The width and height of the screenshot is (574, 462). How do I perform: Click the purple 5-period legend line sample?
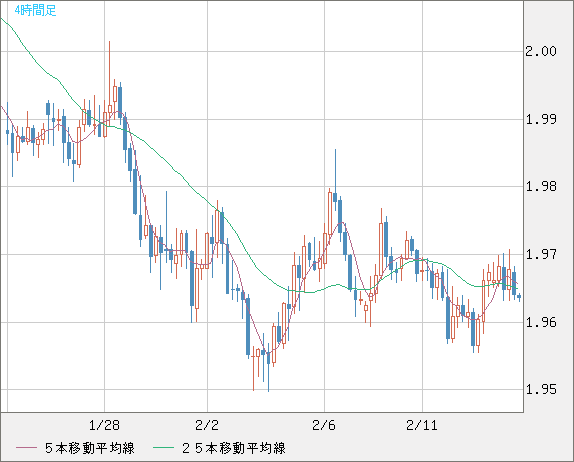coord(26,448)
